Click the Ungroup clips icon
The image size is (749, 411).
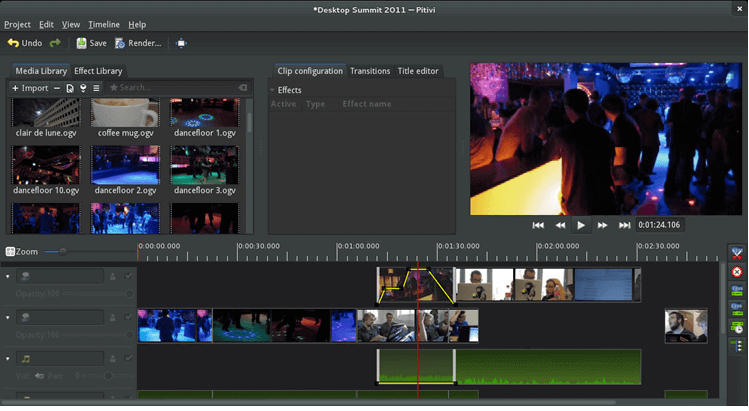737,309
